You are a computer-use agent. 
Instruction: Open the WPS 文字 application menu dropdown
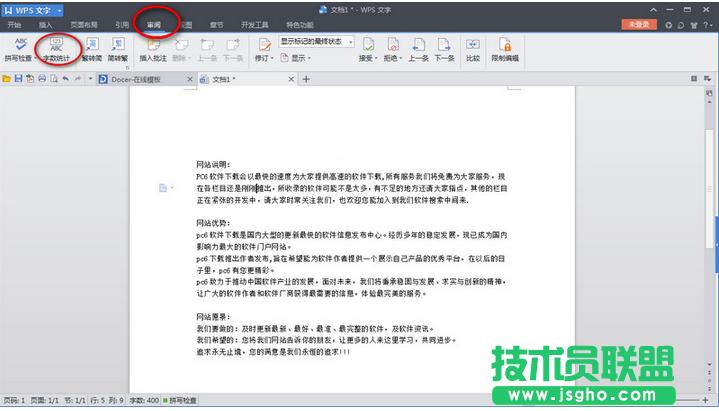coord(61,8)
